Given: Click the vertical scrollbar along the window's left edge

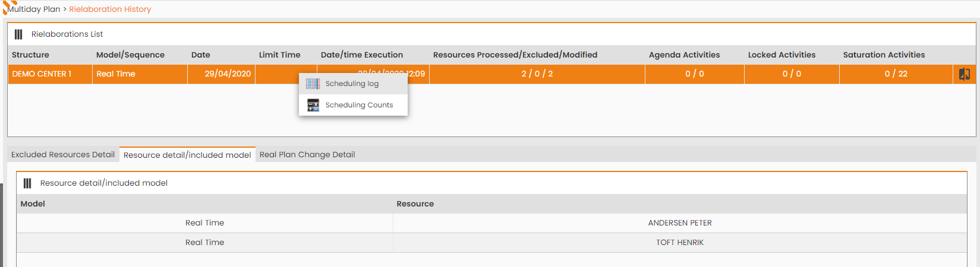Looking at the screenshot, I should point(2,224).
